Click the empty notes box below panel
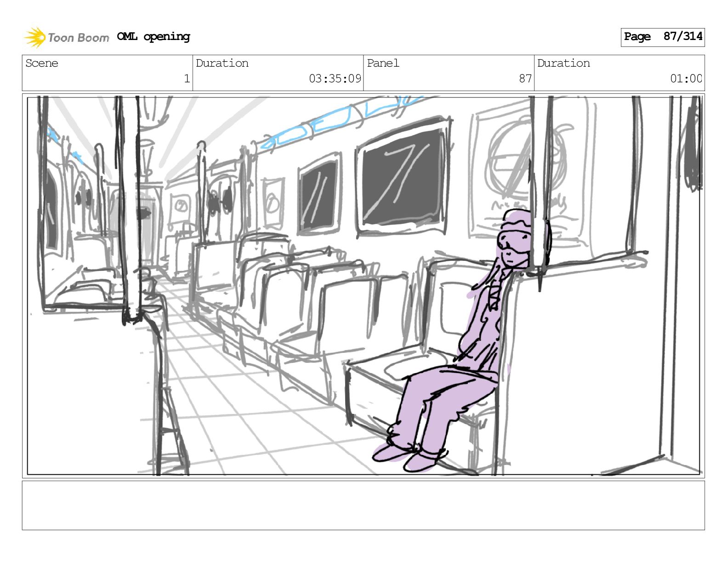 [x=363, y=506]
